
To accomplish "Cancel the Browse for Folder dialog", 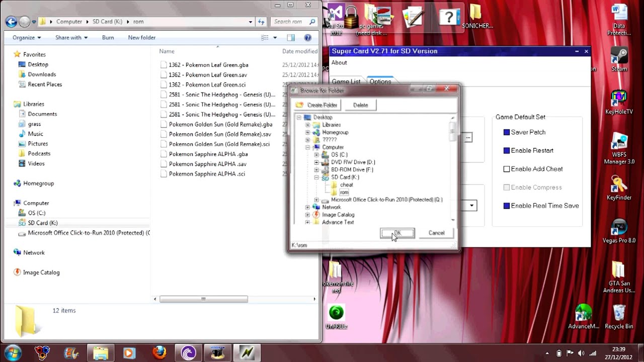I will pyautogui.click(x=436, y=233).
